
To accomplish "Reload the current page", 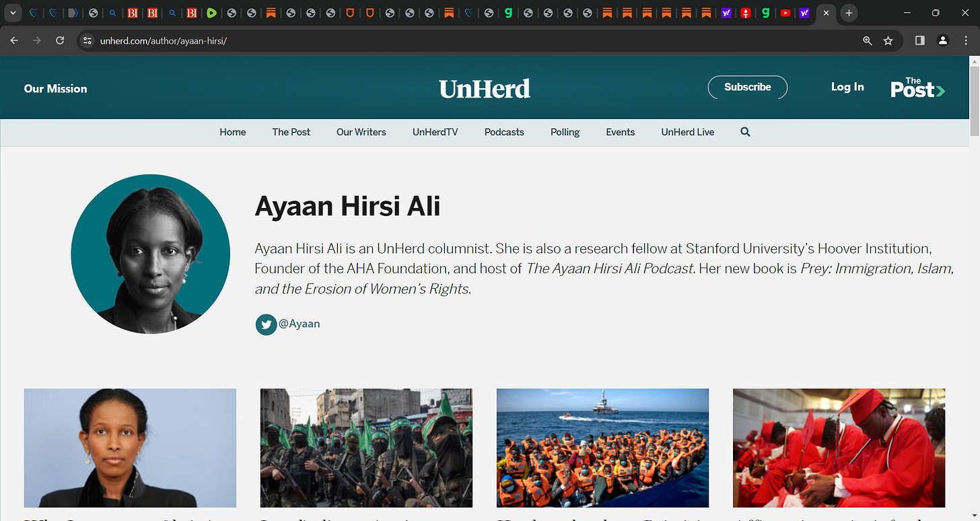I will [x=60, y=40].
